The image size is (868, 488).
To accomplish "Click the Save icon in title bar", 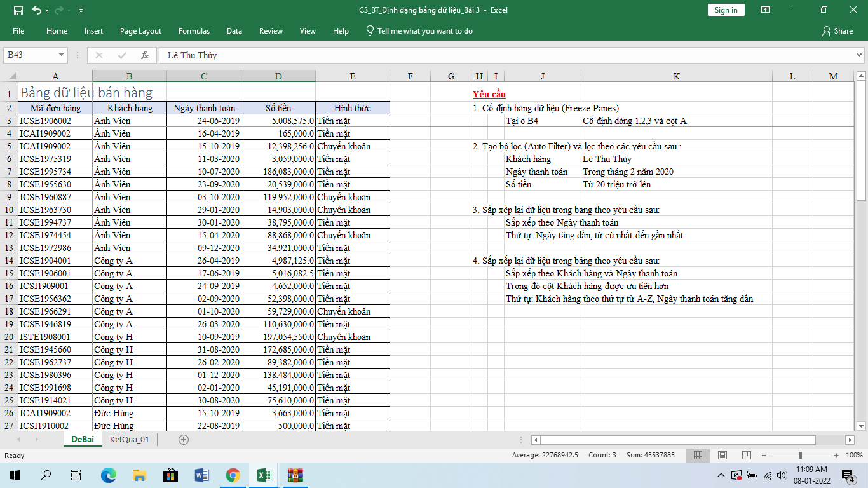I will (x=18, y=10).
